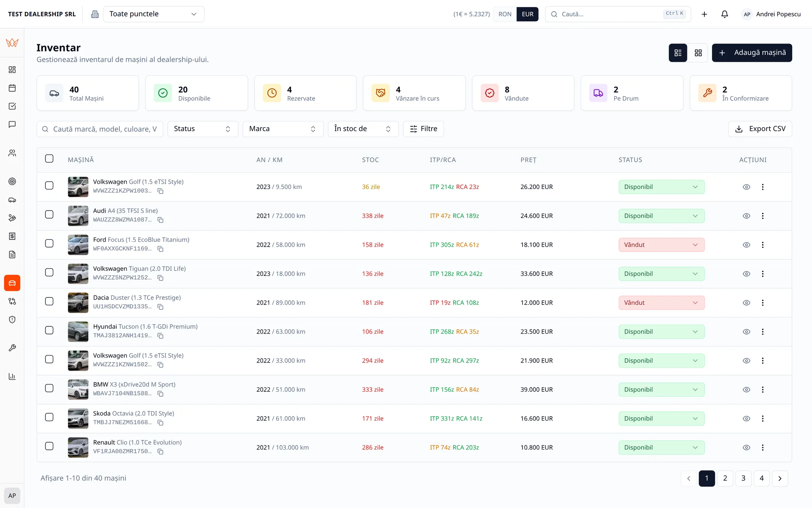
Task: Switch currency to EUR
Action: pyautogui.click(x=527, y=14)
